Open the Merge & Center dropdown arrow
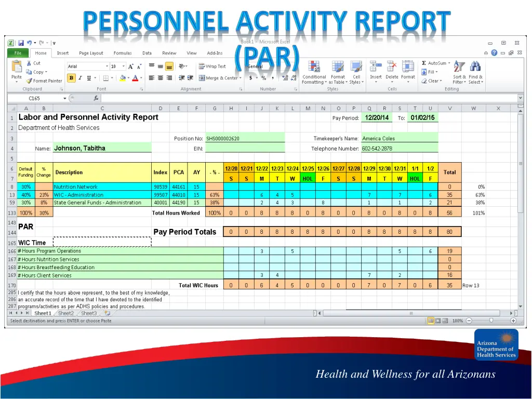Image resolution: width=532 pixels, height=399 pixels. [x=241, y=78]
